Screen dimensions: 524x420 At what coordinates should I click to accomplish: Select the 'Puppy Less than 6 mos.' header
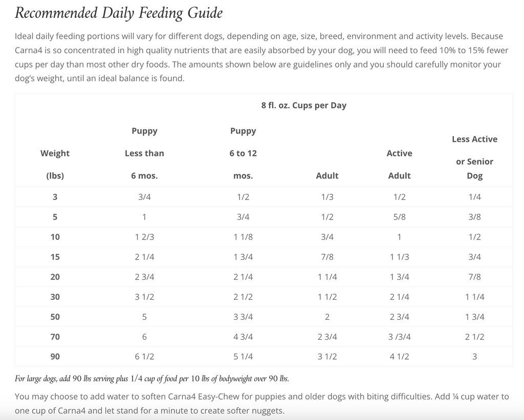(144, 153)
